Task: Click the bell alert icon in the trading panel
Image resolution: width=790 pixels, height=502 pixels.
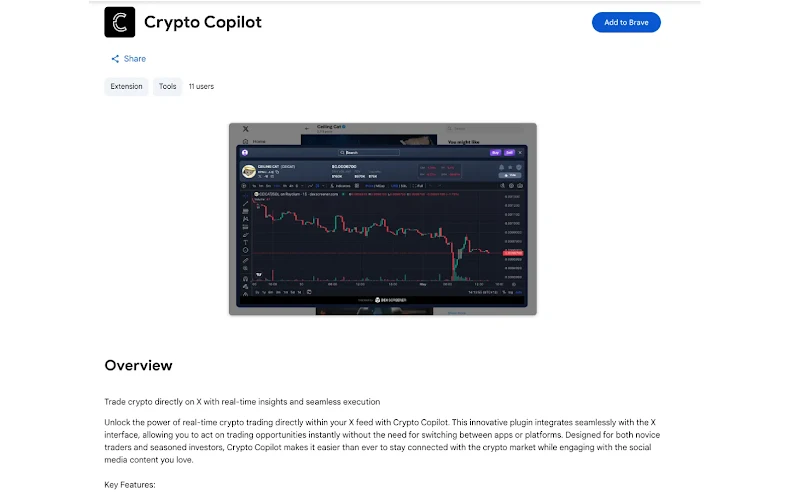Action: (x=502, y=165)
